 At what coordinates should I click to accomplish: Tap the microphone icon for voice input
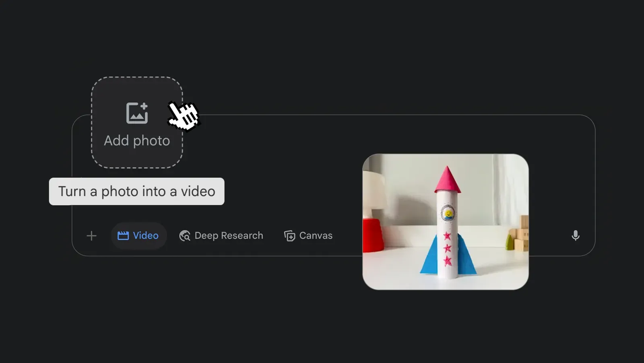click(x=576, y=236)
